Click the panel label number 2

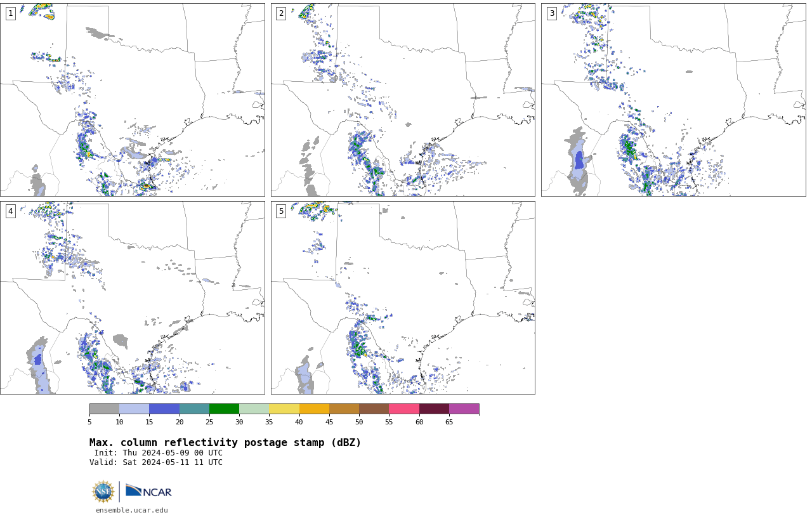281,13
